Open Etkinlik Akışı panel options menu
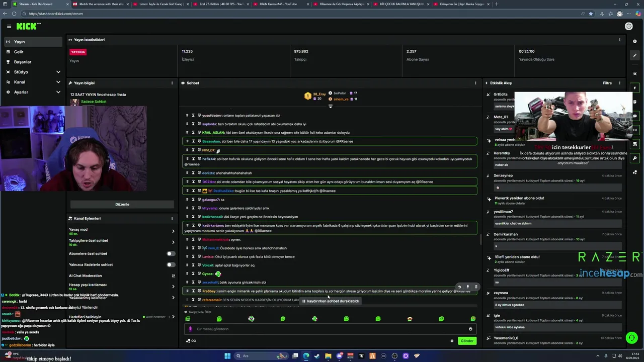The image size is (644, 362). [619, 83]
